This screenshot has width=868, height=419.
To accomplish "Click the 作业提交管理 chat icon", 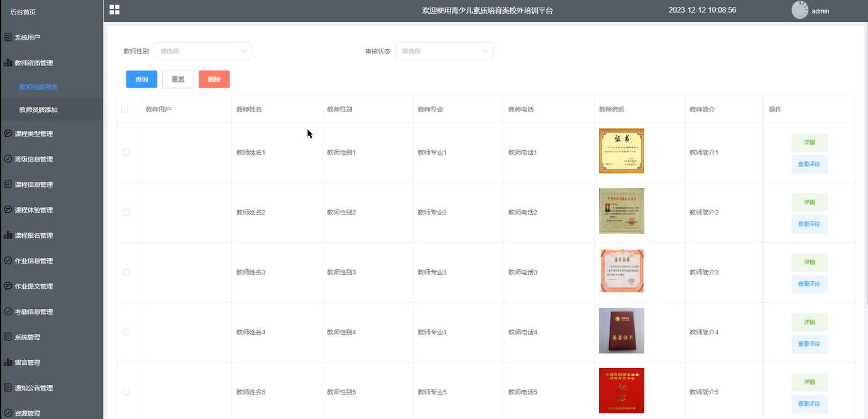I will point(8,286).
